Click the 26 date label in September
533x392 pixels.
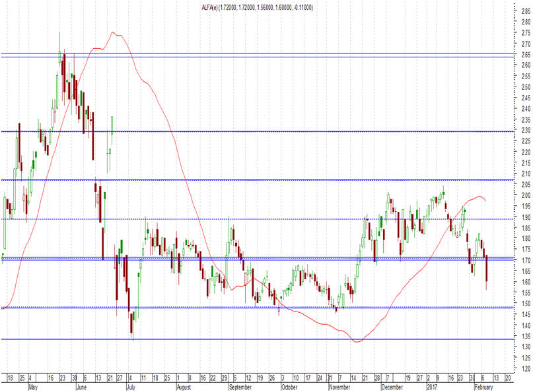[272, 378]
